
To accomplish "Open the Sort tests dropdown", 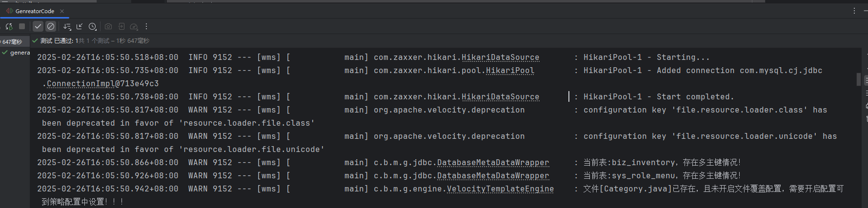I will [67, 26].
